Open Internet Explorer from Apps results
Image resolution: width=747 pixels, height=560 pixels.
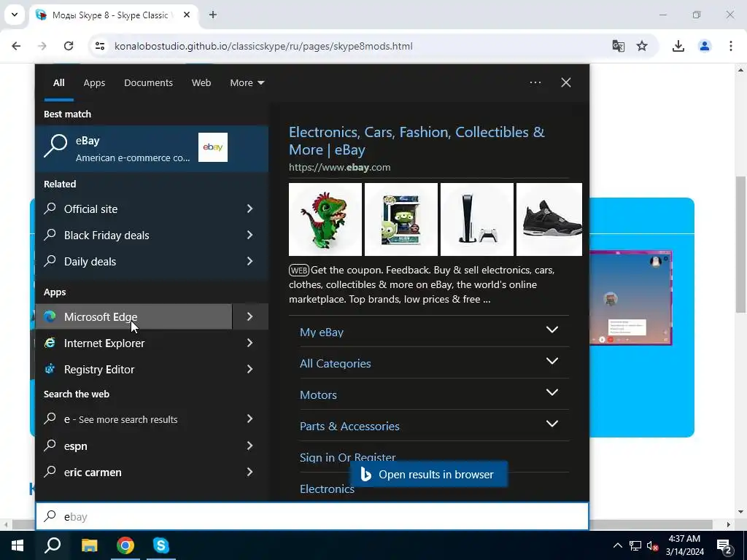pos(134,343)
